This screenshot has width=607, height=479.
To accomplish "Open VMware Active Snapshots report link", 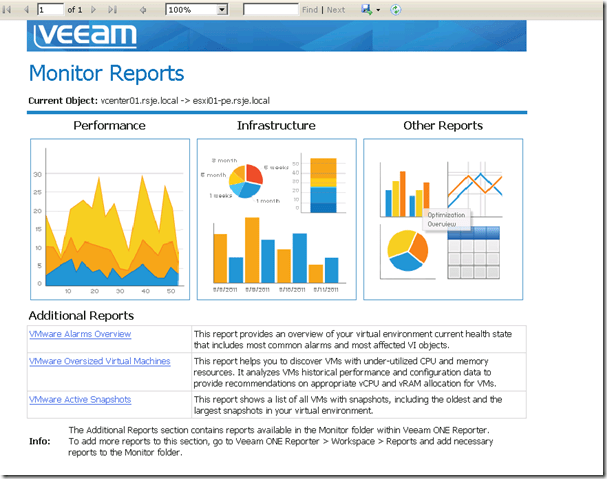I will tap(80, 399).
